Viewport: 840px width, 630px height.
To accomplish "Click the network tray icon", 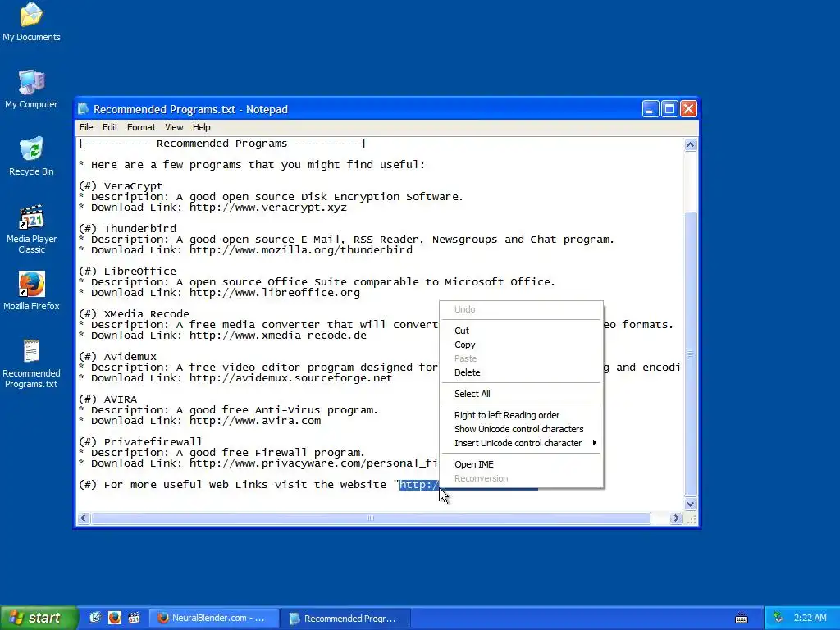I will point(778,618).
